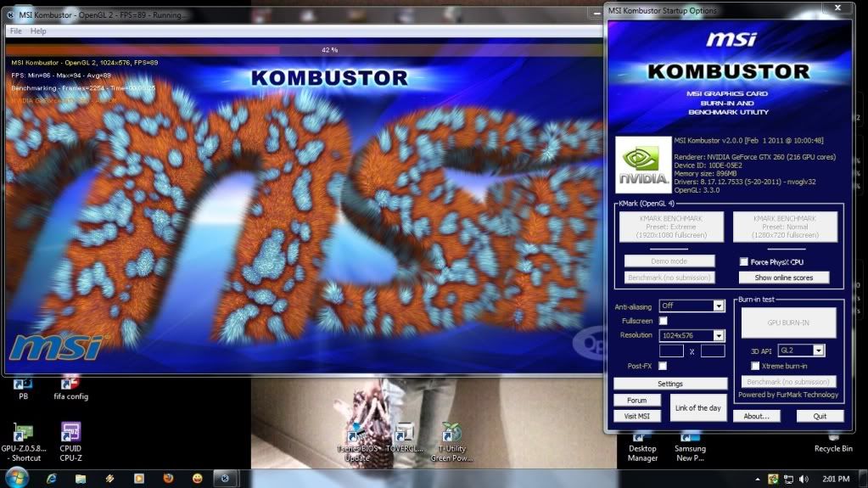Click the Quit button
This screenshot has height=488, width=868.
click(x=820, y=416)
